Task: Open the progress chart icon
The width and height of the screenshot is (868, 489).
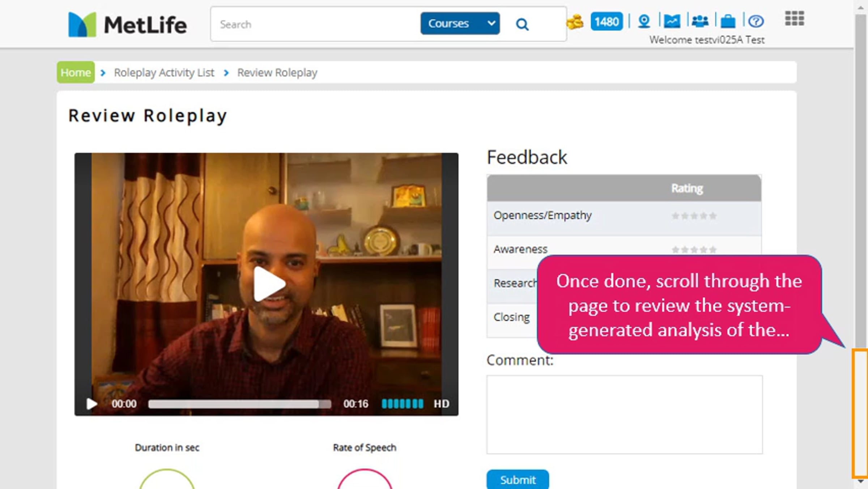Action: coord(672,21)
